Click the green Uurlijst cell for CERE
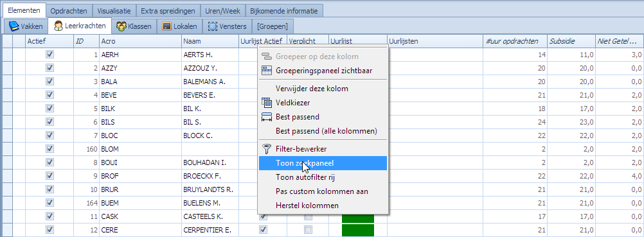The image size is (644, 237). 358,229
